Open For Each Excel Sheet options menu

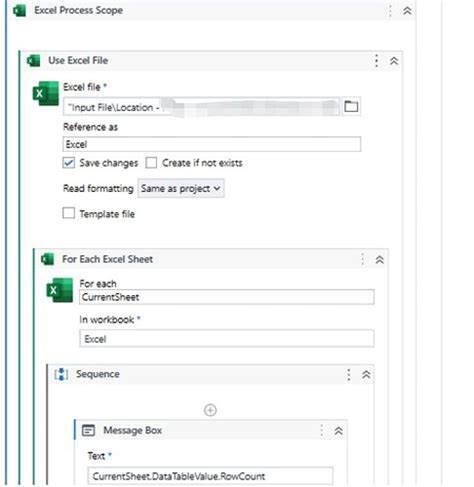363,259
